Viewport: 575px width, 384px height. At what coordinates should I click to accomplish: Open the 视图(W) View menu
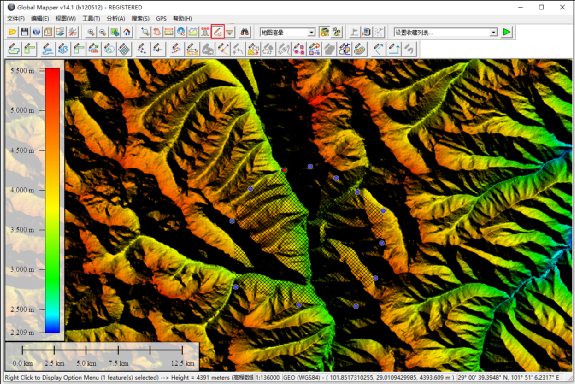pyautogui.click(x=66, y=18)
